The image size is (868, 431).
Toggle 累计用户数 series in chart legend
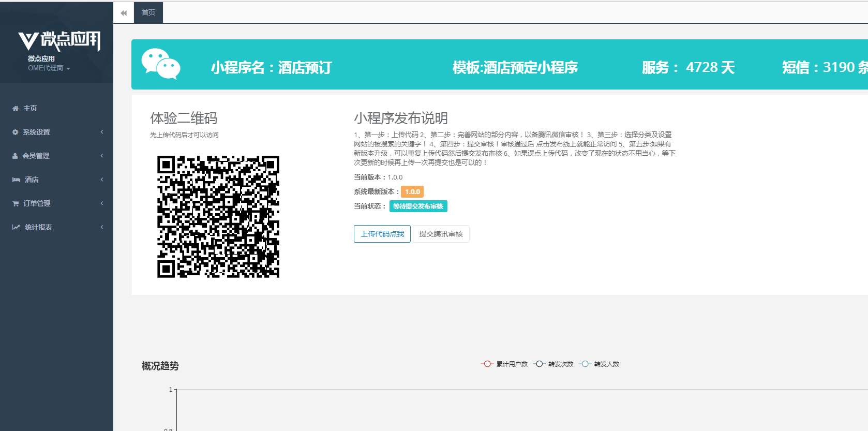(x=504, y=364)
